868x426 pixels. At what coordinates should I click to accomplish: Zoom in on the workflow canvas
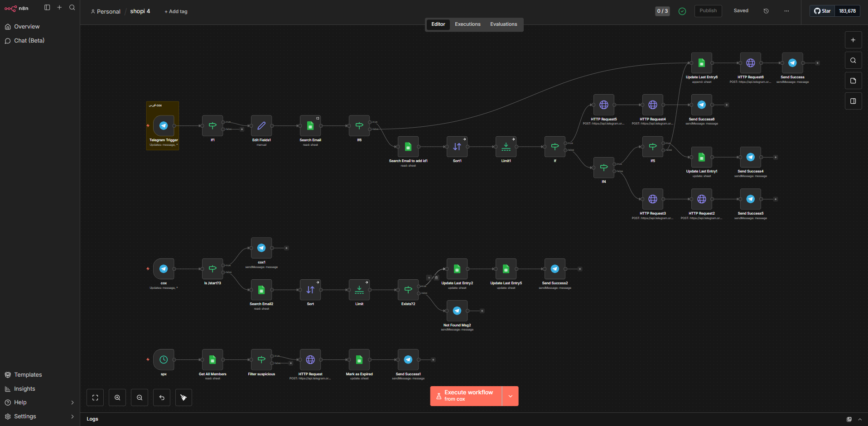117,397
